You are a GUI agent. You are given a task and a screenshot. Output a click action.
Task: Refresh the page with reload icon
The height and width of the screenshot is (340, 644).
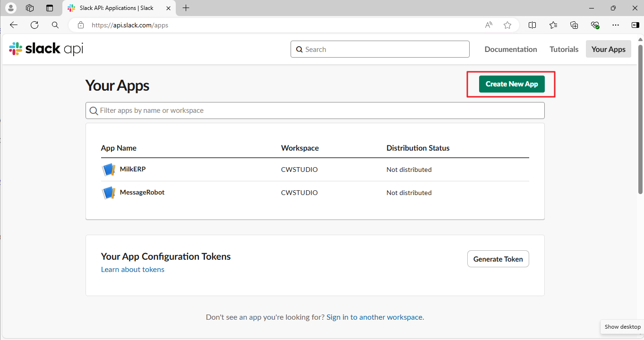pos(34,25)
